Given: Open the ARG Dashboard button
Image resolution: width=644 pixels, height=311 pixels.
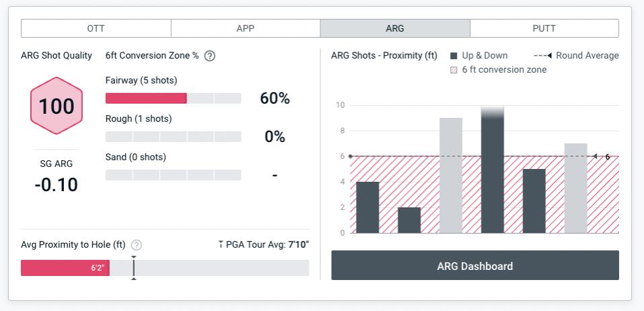Looking at the screenshot, I should (x=475, y=266).
